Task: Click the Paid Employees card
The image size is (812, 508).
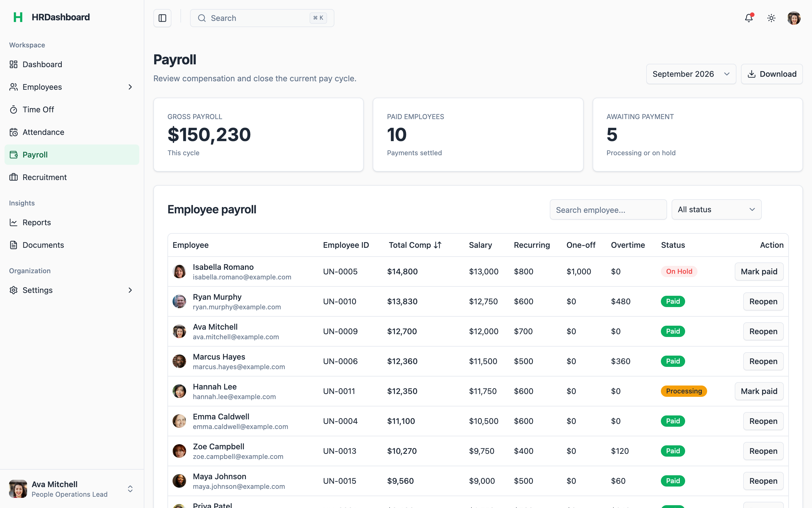Action: tap(478, 135)
